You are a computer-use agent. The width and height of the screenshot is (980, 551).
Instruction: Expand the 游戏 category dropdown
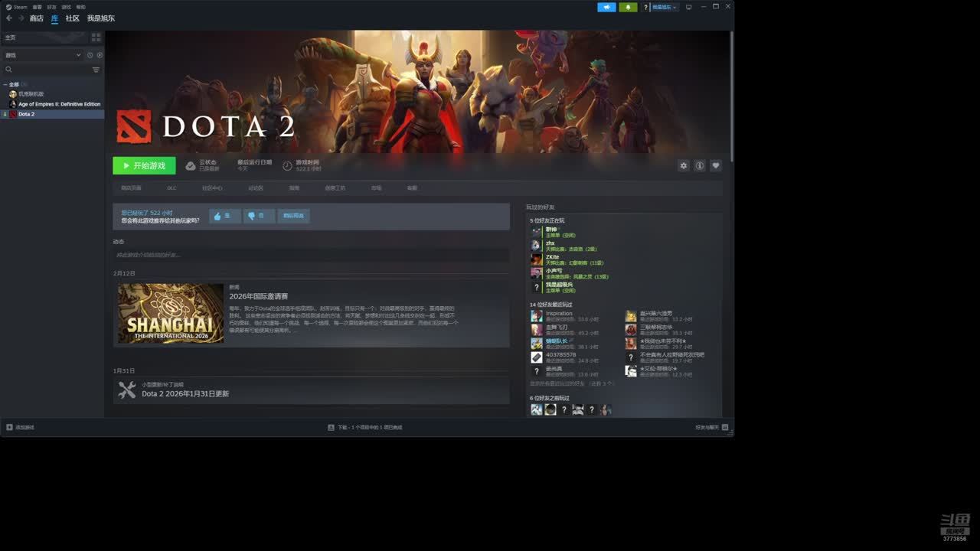coord(78,55)
